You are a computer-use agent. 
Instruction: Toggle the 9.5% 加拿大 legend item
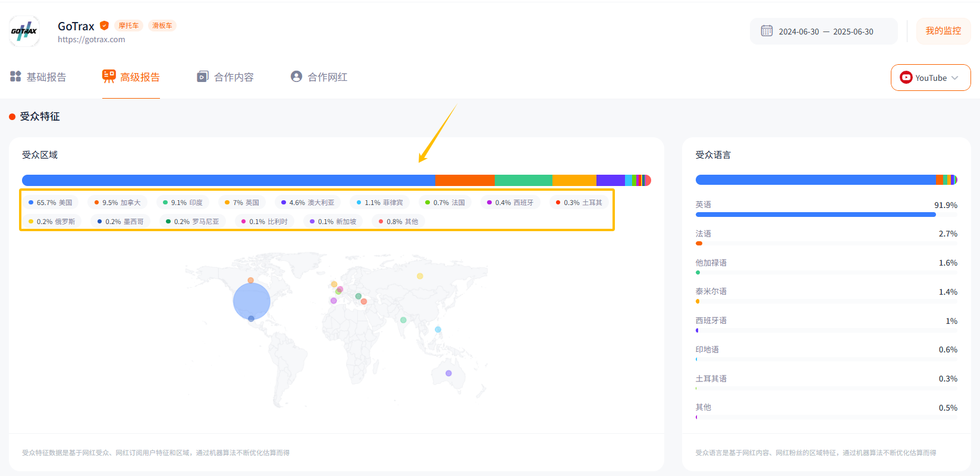[x=118, y=203]
